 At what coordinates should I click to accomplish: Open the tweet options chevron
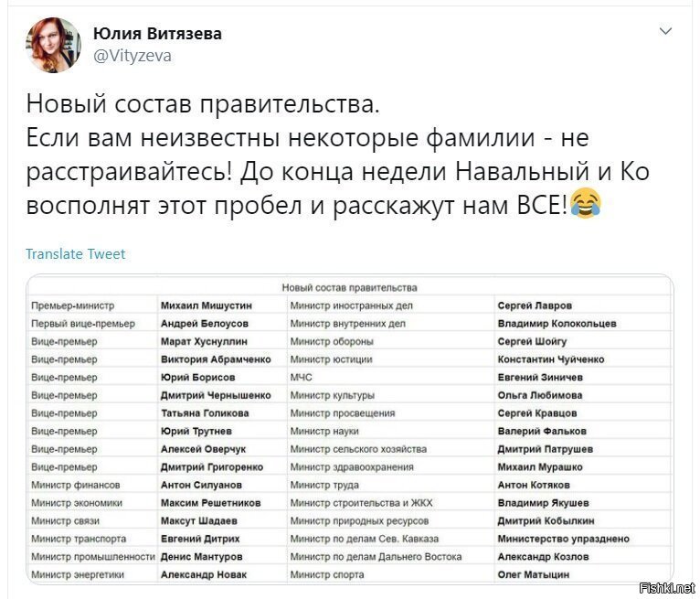665,31
